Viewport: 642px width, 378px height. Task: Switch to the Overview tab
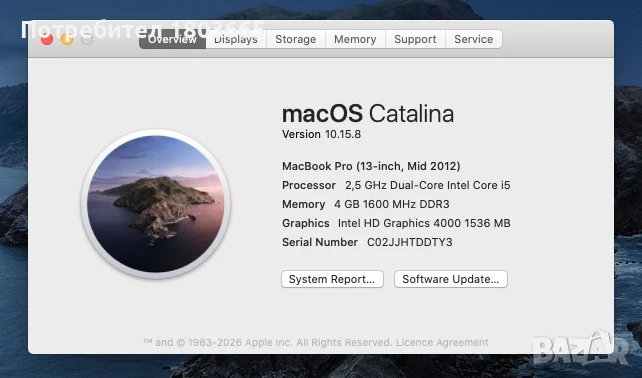pyautogui.click(x=172, y=39)
